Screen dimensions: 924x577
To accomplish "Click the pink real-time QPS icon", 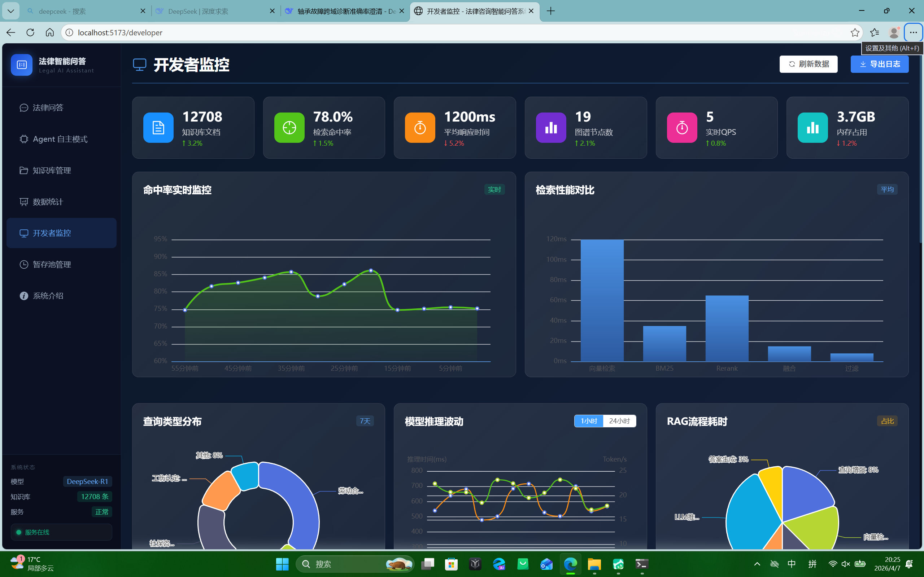I will [x=681, y=127].
